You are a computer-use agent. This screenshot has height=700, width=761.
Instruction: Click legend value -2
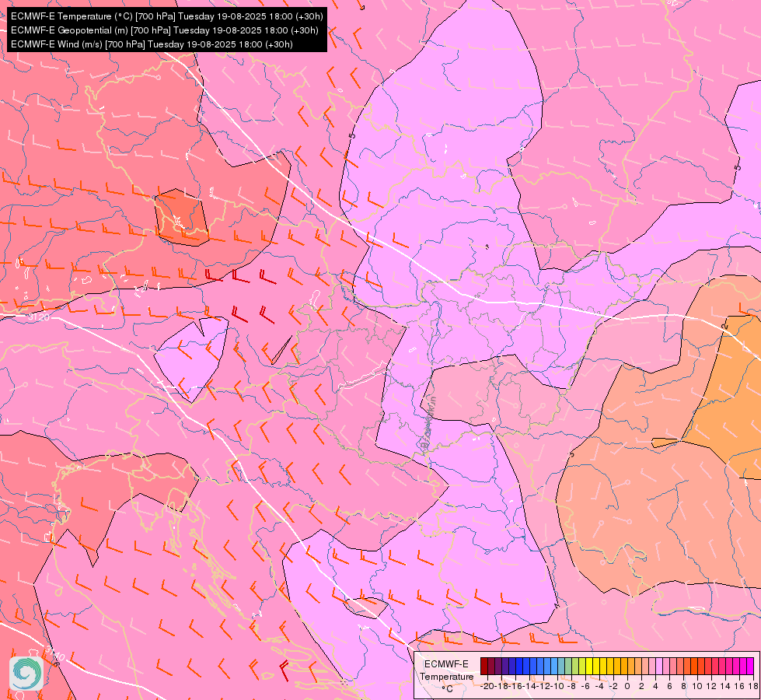(613, 687)
